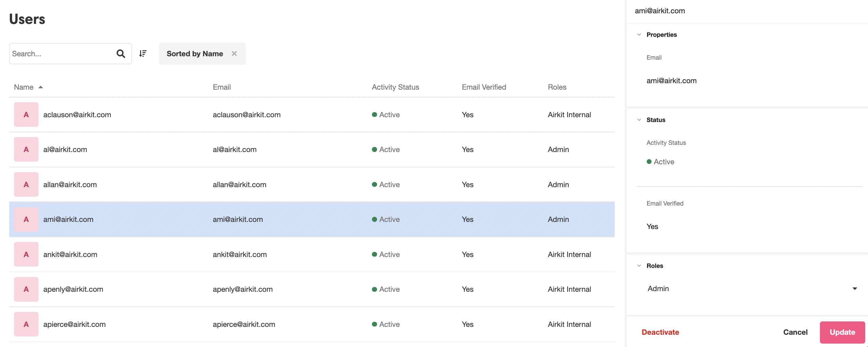Remove the Sorted by Name filter
Viewport: 868px width, 347px height.
(234, 54)
